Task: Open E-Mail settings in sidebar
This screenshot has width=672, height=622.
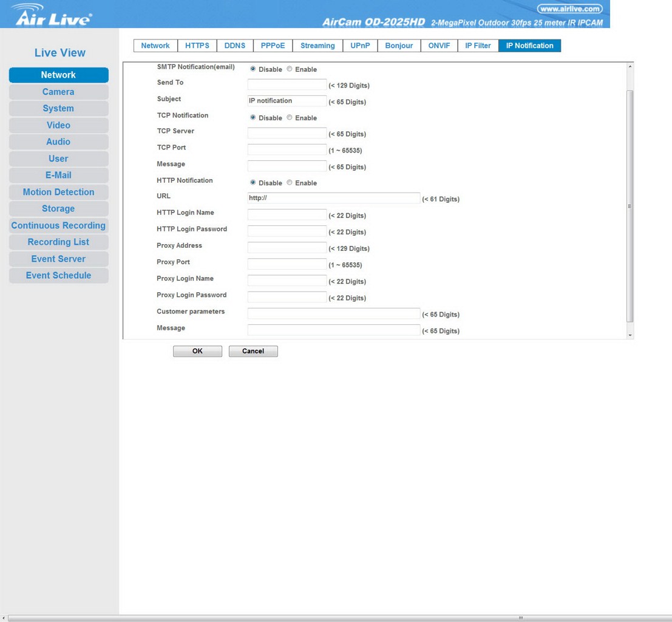Action: [x=59, y=176]
